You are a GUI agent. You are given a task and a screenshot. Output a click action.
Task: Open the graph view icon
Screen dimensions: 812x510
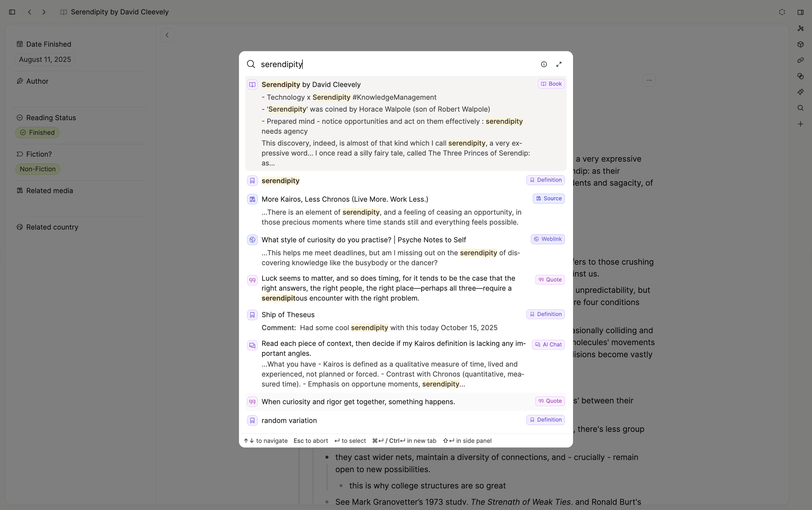(801, 28)
